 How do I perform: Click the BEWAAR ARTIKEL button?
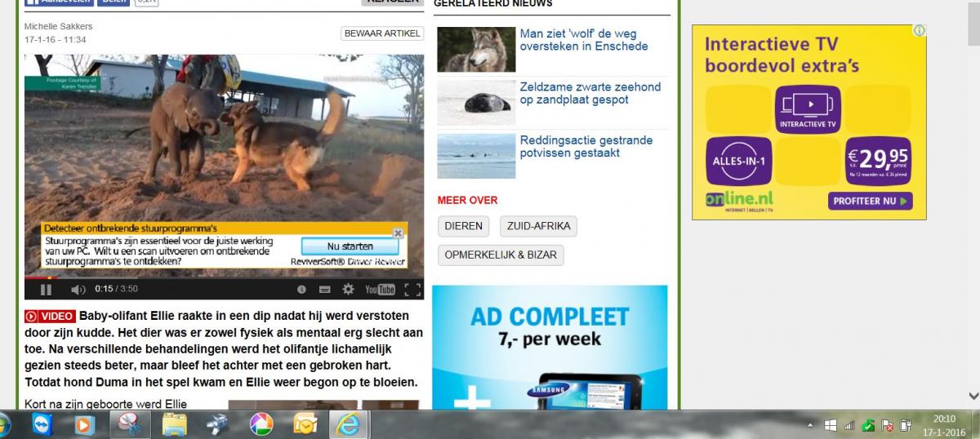(x=382, y=33)
